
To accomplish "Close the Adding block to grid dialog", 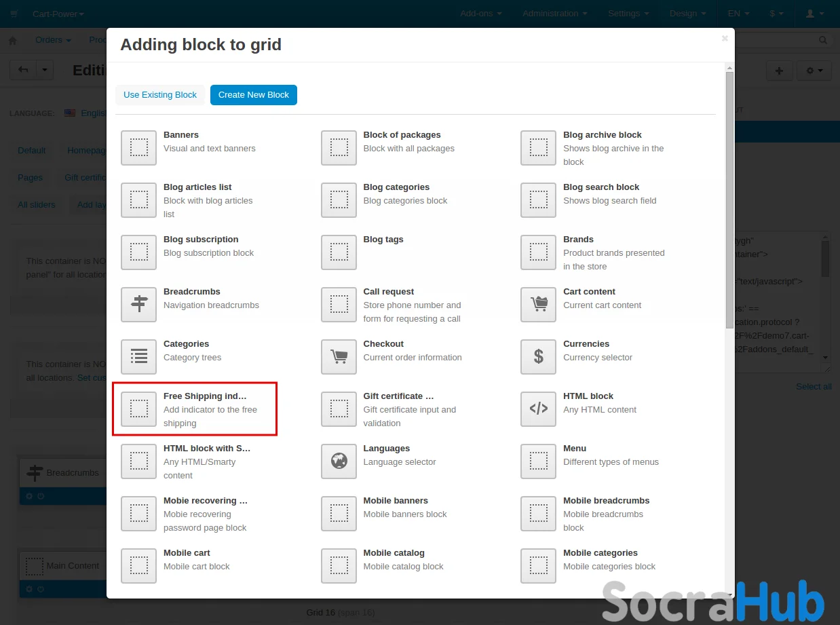I will point(725,39).
